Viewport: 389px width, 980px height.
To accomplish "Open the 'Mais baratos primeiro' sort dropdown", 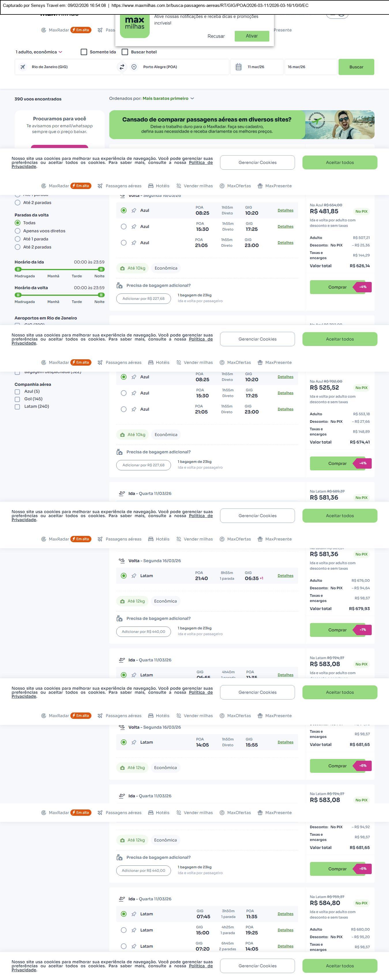I will (168, 98).
